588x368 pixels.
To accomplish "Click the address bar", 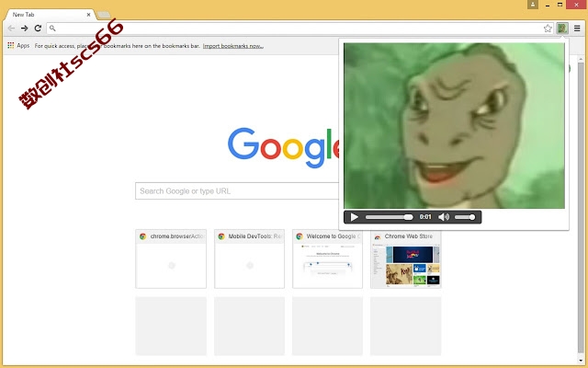I will click(300, 29).
